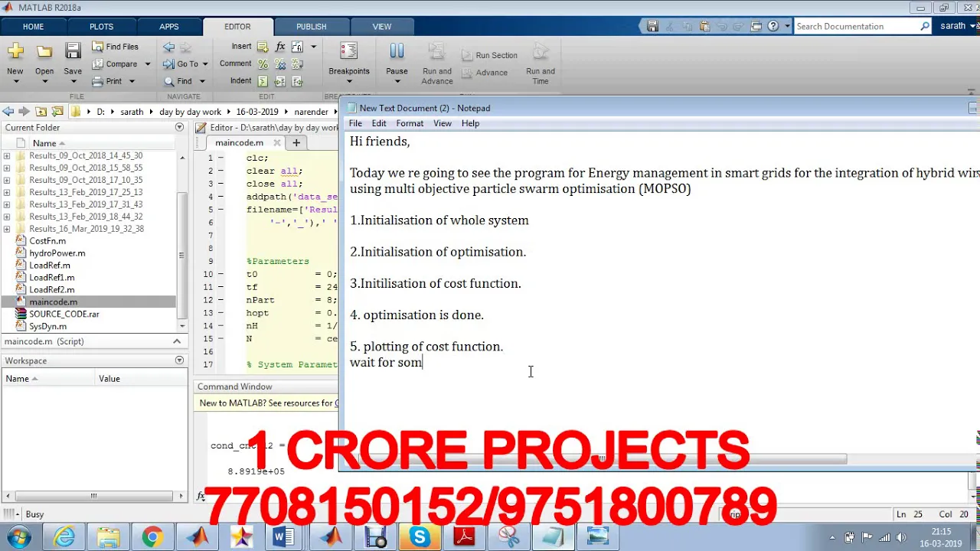Switch to the VIEW ribbon tab
Viewport: 980px width, 551px height.
point(381,26)
